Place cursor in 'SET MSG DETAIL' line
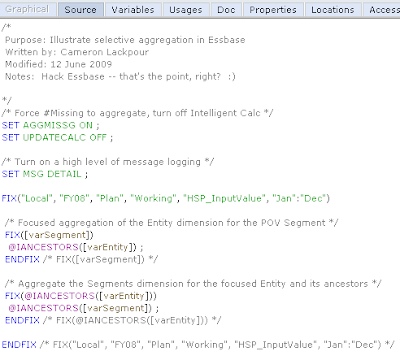The height and width of the screenshot is (360, 400). (x=45, y=174)
